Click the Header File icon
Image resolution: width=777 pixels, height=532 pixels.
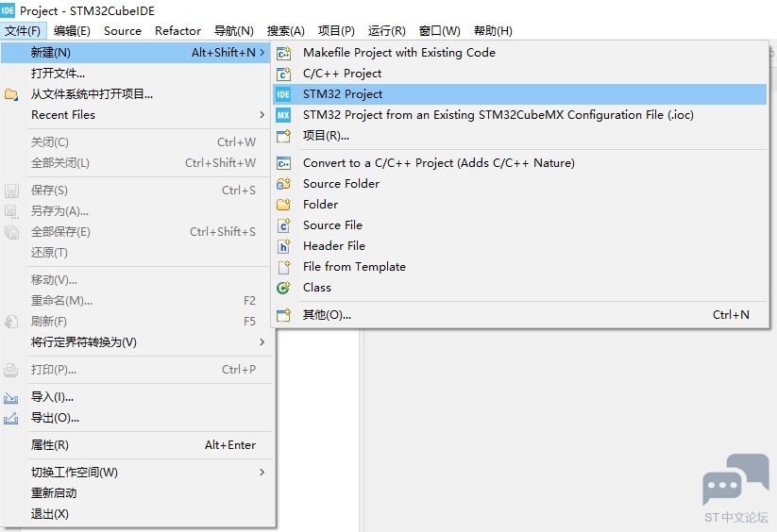pos(283,246)
